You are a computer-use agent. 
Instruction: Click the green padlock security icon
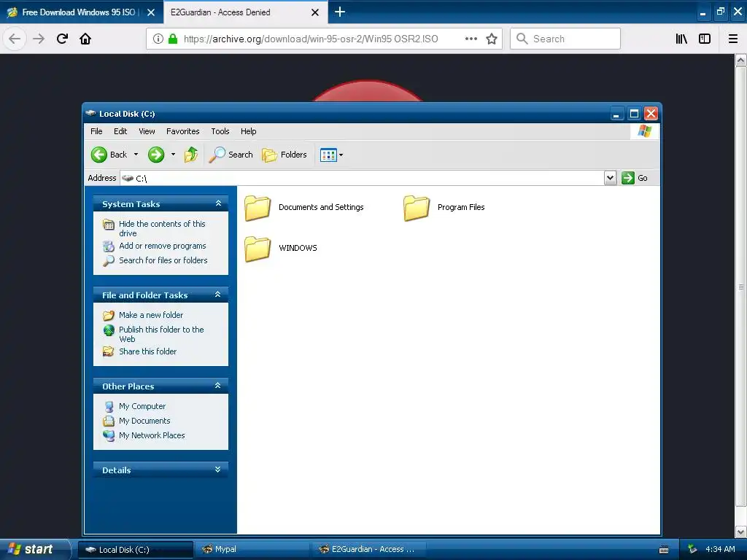coord(173,39)
